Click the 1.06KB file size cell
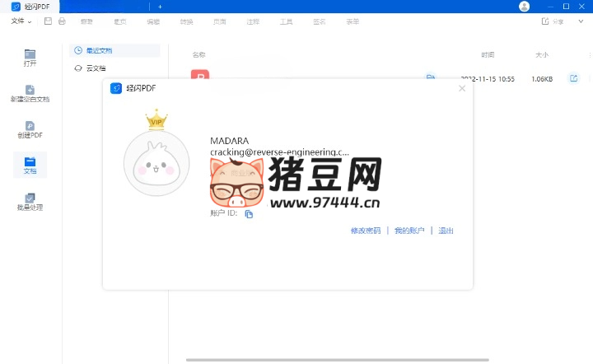Screen dimensions: 593x364 tap(542, 79)
